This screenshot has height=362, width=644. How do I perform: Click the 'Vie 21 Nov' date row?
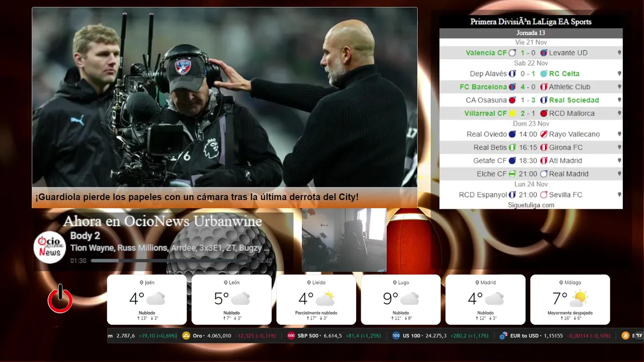[x=531, y=42]
